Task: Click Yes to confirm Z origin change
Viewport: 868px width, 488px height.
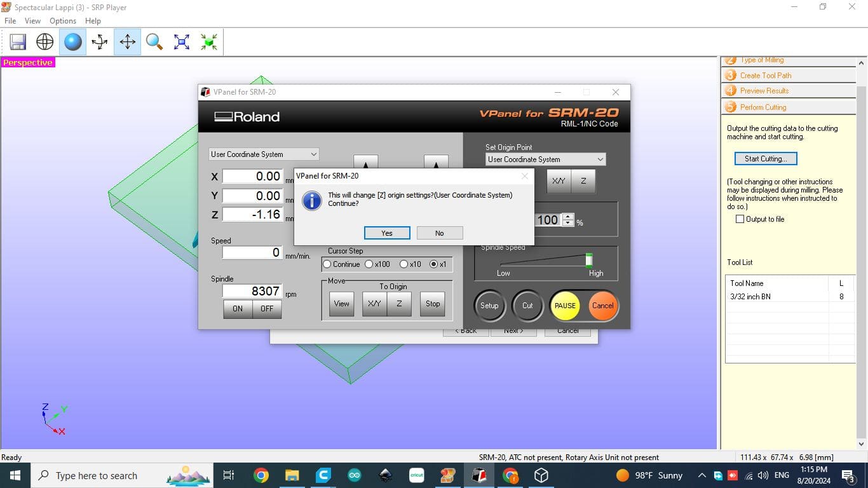Action: [387, 233]
